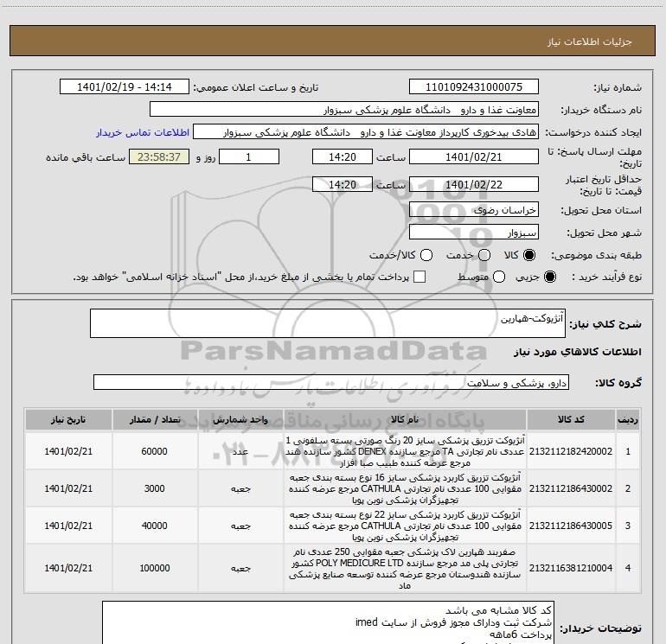Click the validity time field next to 1401/02/22
Image resolution: width=666 pixels, height=644 pixels.
click(343, 184)
